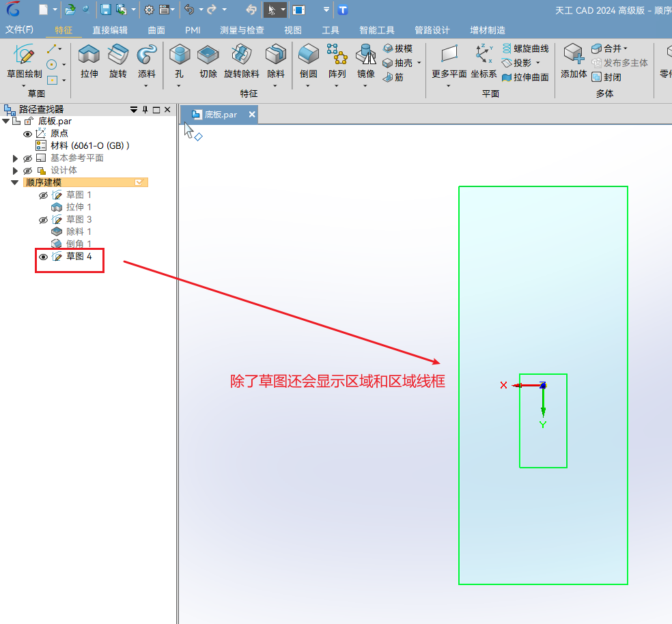This screenshot has height=624, width=672.
Task: Expand the 基本参考平面 tree node
Action: [15, 158]
